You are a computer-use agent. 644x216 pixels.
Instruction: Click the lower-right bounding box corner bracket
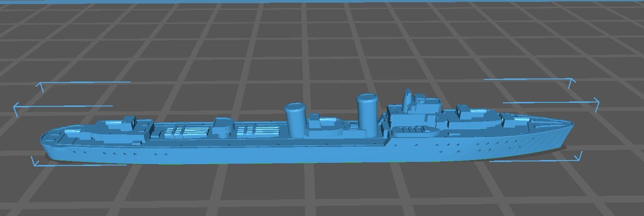[578, 157]
